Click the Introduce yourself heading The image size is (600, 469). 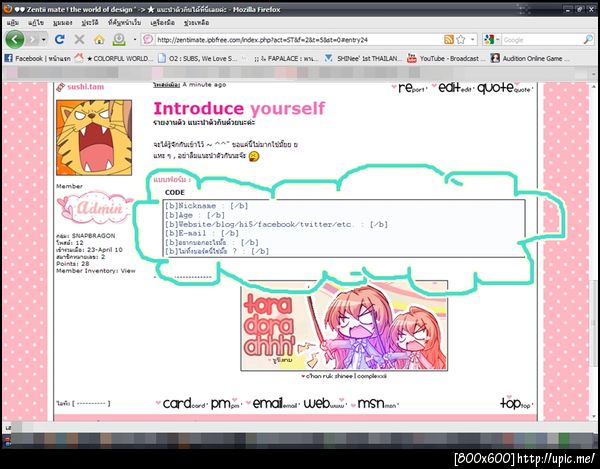(239, 109)
